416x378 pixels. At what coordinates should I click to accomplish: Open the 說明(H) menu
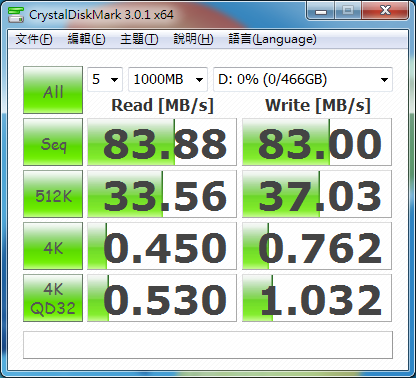point(193,39)
